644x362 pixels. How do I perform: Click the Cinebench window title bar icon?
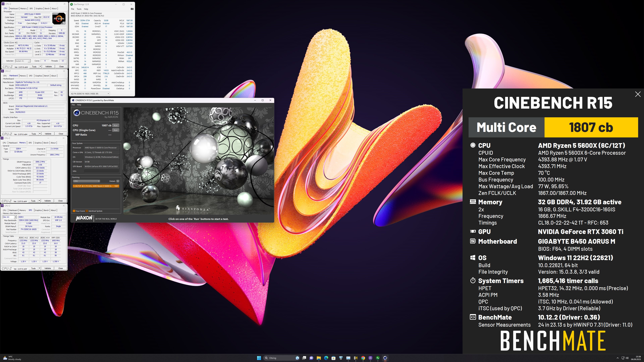pyautogui.click(x=73, y=100)
